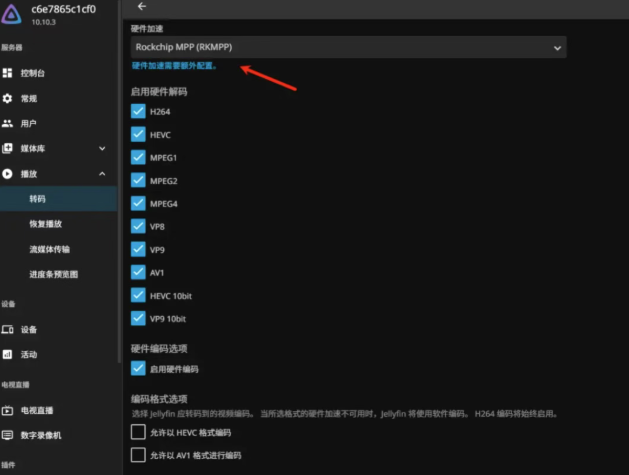The height and width of the screenshot is (475, 629).
Task: Select 流媒体传输 in sidebar menu
Action: pos(49,249)
